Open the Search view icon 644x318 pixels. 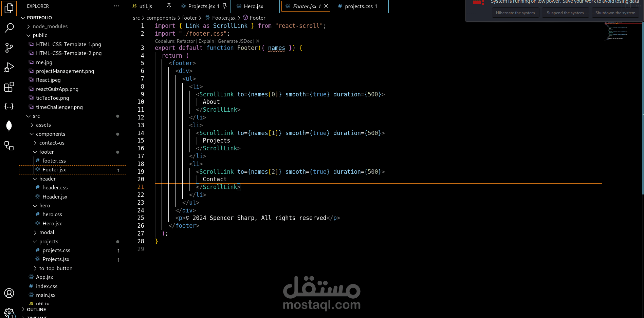pyautogui.click(x=9, y=28)
